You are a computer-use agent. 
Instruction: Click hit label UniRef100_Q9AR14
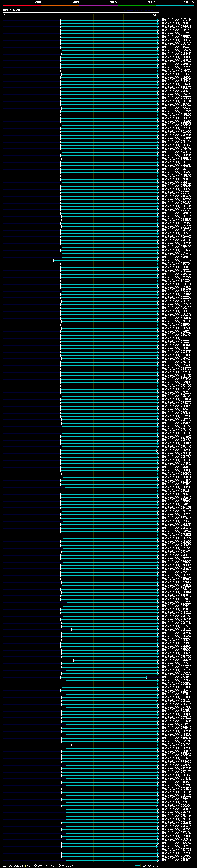[x=177, y=331]
